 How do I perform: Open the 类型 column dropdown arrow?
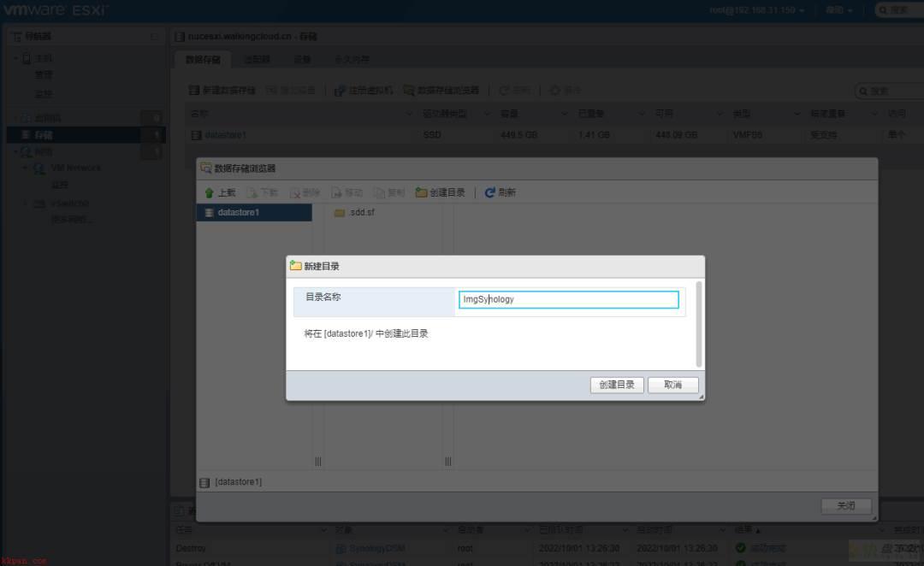pyautogui.click(x=797, y=114)
